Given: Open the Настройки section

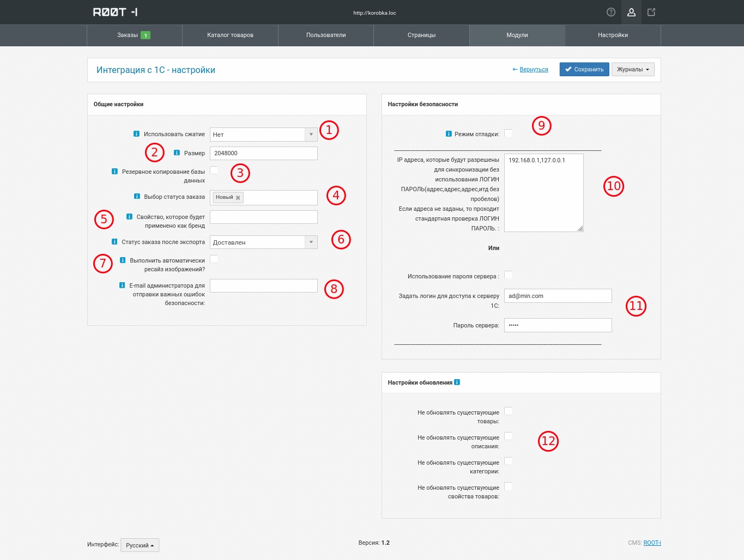Looking at the screenshot, I should tap(613, 35).
